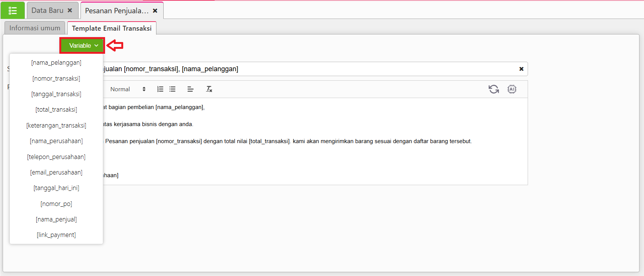The width and height of the screenshot is (644, 276).
Task: Insert the [nomor_transaksi] variable
Action: pos(56,78)
